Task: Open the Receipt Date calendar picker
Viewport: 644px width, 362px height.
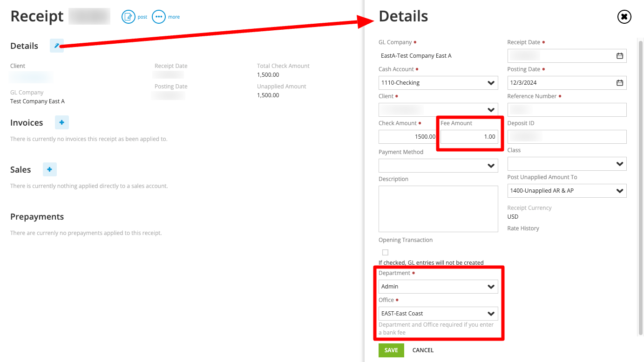Action: pyautogui.click(x=619, y=56)
